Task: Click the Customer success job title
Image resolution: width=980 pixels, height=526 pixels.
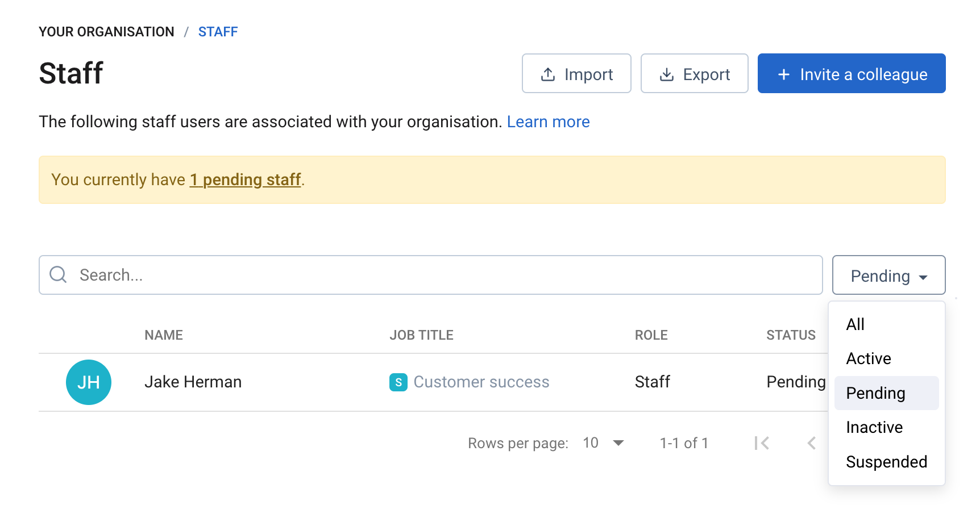Action: click(x=481, y=382)
